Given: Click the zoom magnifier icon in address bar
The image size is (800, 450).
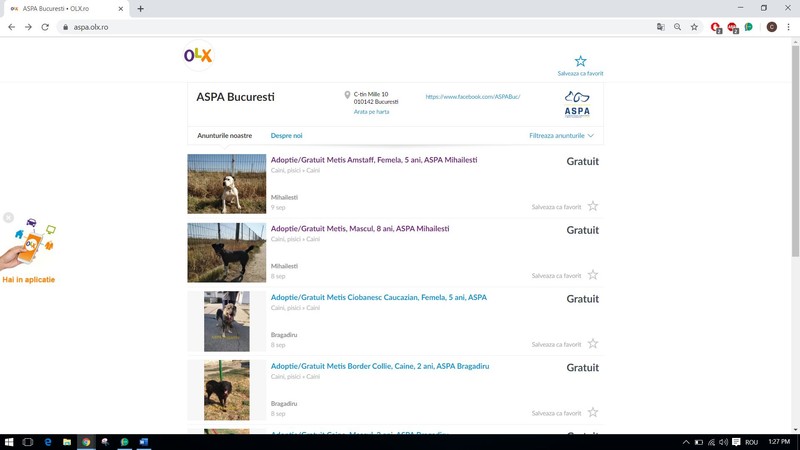Looking at the screenshot, I should point(677,27).
